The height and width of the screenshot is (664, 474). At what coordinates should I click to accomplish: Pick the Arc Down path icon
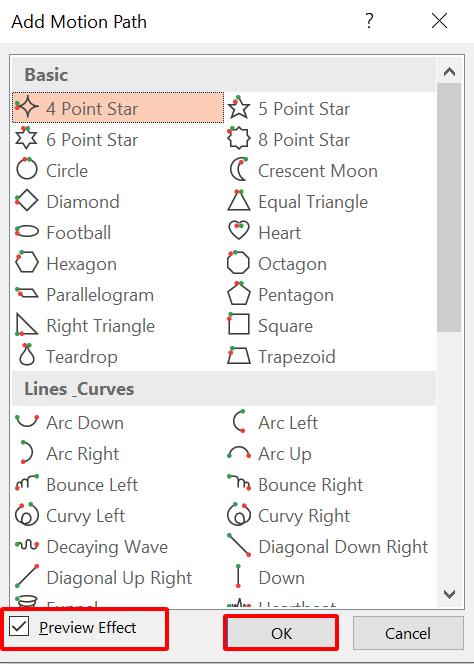[x=27, y=421]
